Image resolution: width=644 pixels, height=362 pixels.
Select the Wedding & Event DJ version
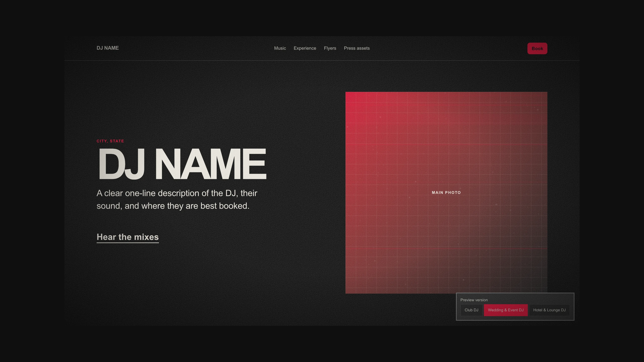coord(505,310)
